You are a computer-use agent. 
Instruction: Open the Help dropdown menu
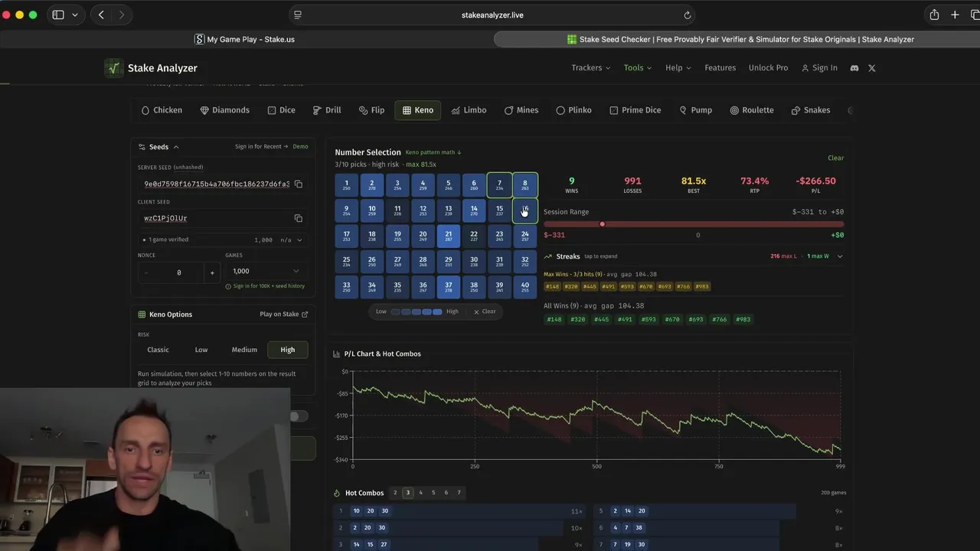(678, 68)
